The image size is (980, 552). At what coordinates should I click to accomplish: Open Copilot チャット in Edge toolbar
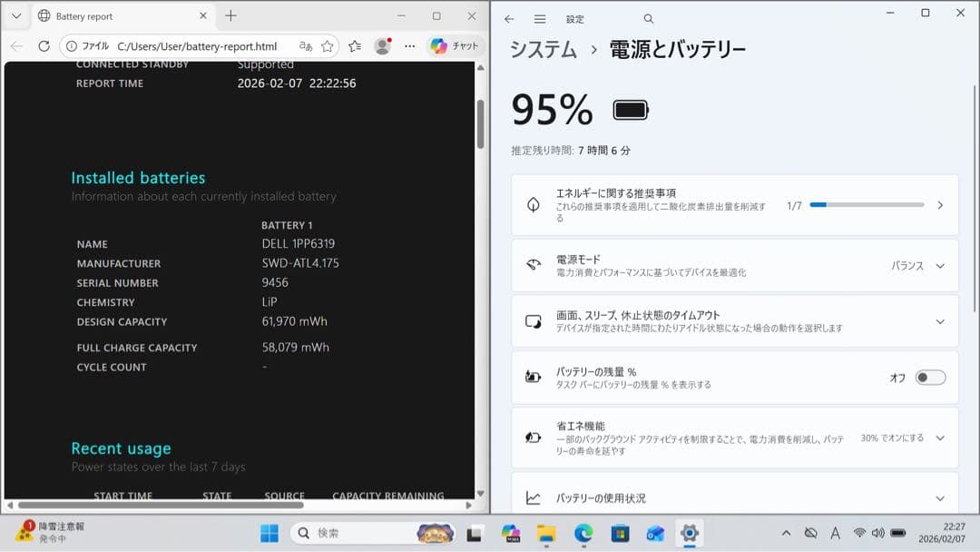click(454, 46)
